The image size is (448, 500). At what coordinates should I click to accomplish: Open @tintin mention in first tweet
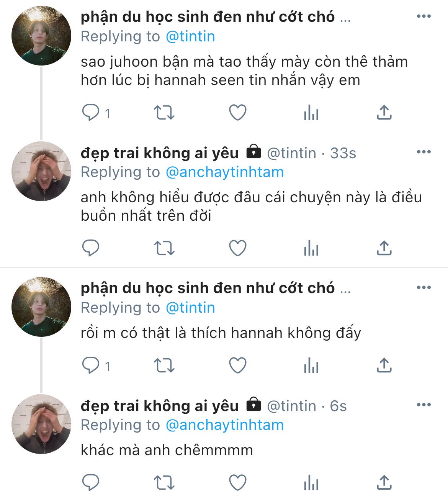[x=190, y=37]
